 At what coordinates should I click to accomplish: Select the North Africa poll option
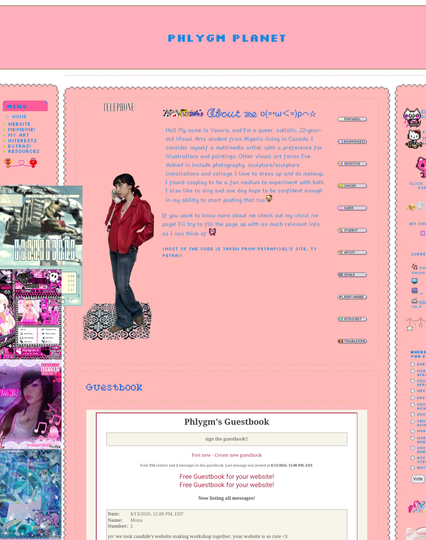point(412,371)
